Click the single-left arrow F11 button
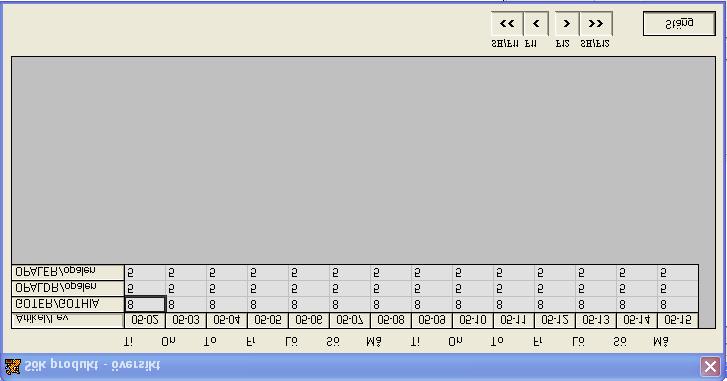The width and height of the screenshot is (727, 381). click(x=536, y=24)
